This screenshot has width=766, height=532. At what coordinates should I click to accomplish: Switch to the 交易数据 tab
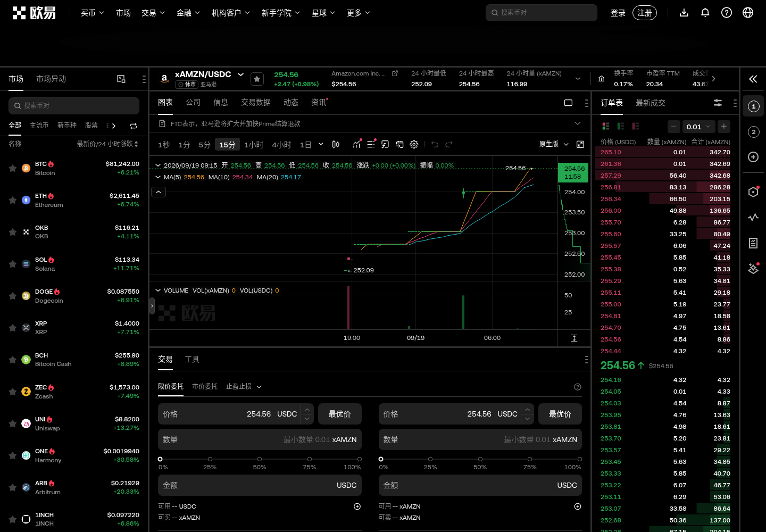pyautogui.click(x=256, y=102)
